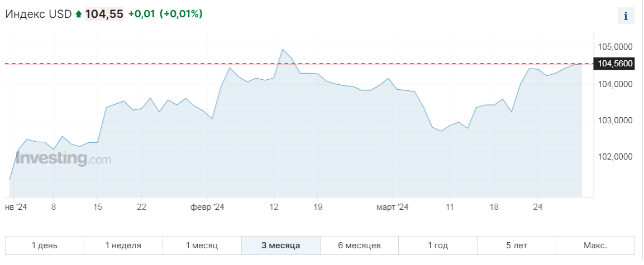Click the chart peak near February 12
Image resolution: width=644 pixels, height=265 pixels.
point(283,50)
